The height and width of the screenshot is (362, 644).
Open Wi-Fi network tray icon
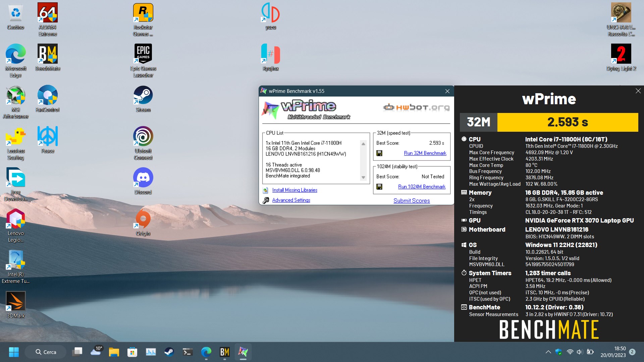[x=570, y=352]
